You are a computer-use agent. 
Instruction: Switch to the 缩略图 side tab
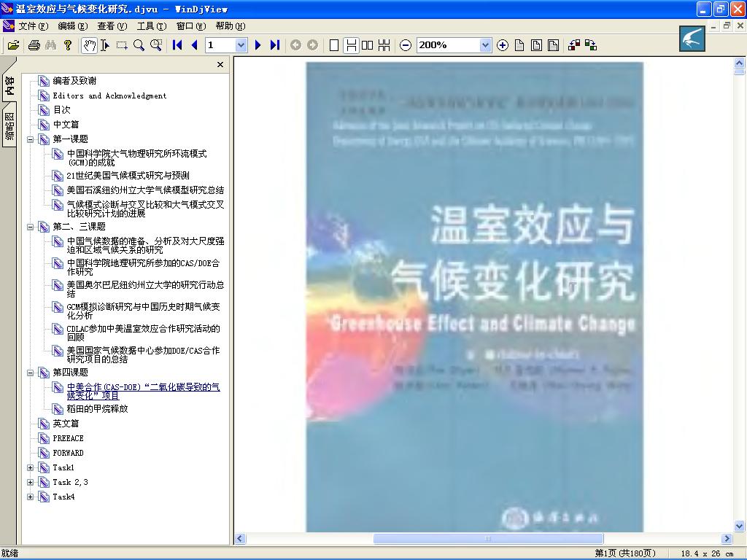[9, 127]
